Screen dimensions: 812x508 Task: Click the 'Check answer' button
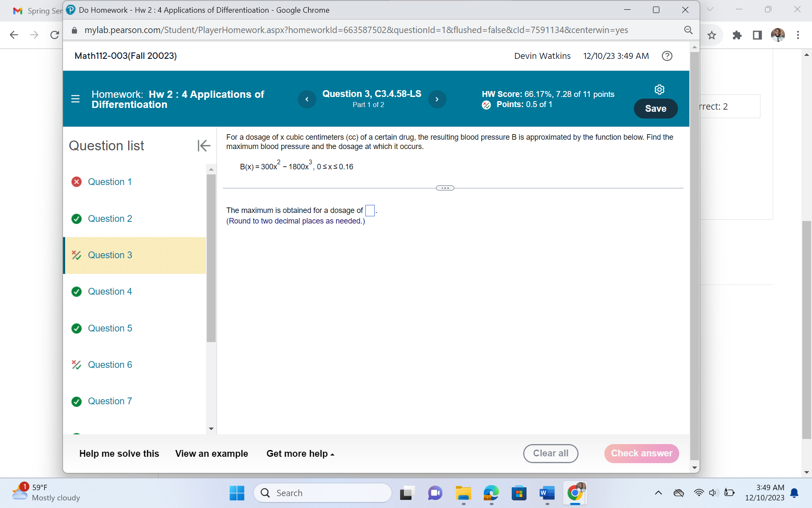click(641, 453)
